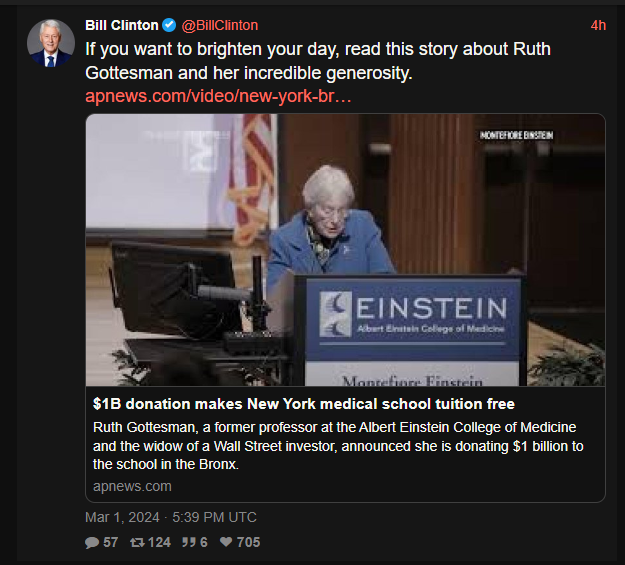Click the Einstein podium sign in image
Viewport: 625px width, 565px height.
tap(413, 318)
